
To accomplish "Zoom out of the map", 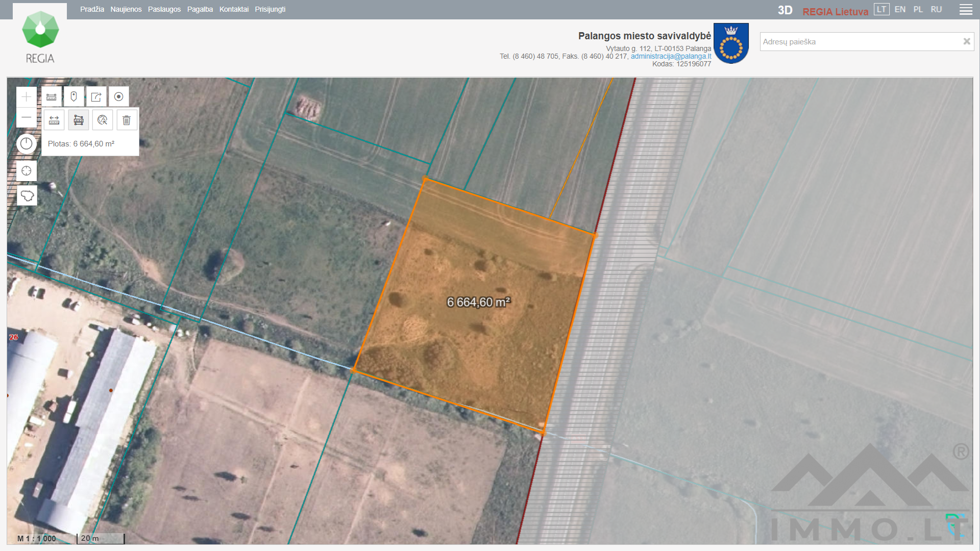I will click(x=26, y=117).
